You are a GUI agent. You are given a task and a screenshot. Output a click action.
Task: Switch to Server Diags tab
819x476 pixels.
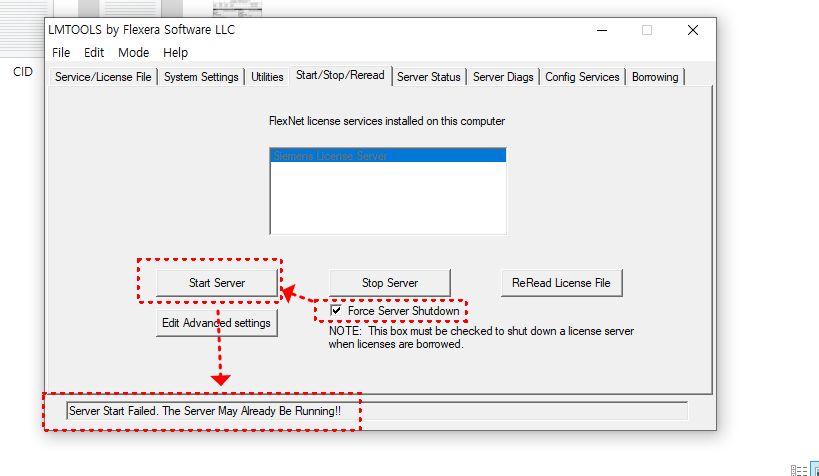(x=503, y=77)
